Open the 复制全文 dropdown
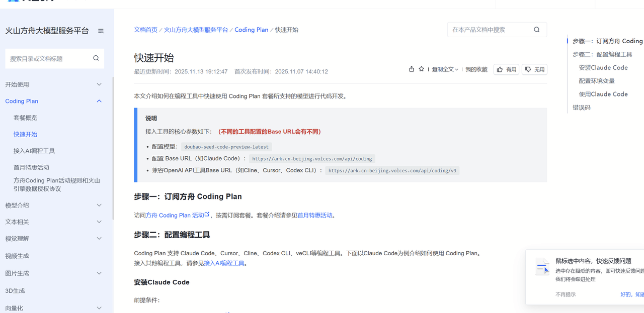The width and height of the screenshot is (644, 313). [x=445, y=69]
